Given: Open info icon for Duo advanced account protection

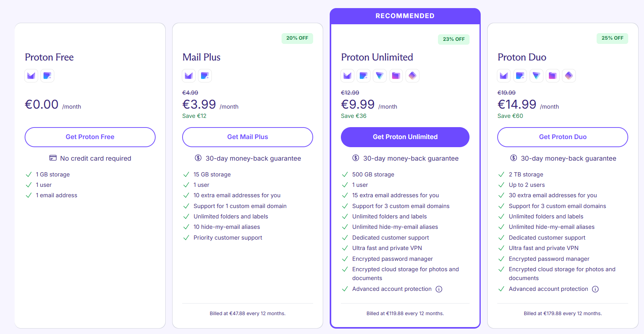Looking at the screenshot, I should point(595,289).
